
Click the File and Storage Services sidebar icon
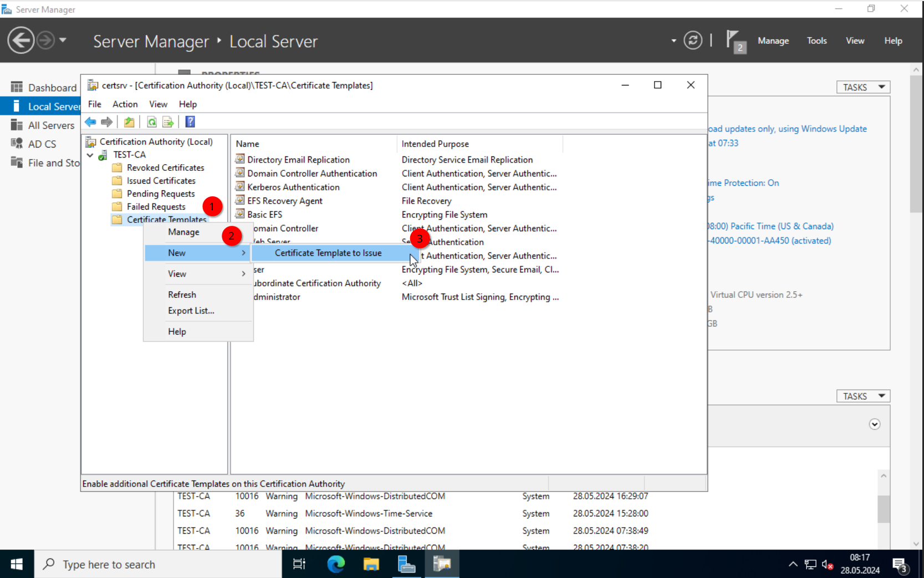[x=17, y=163]
